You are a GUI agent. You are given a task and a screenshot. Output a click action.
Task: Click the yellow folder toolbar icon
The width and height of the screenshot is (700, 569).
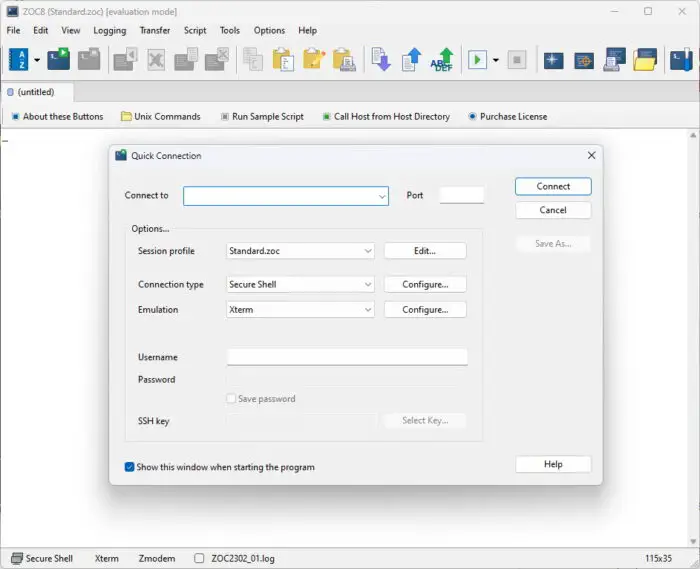click(645, 59)
